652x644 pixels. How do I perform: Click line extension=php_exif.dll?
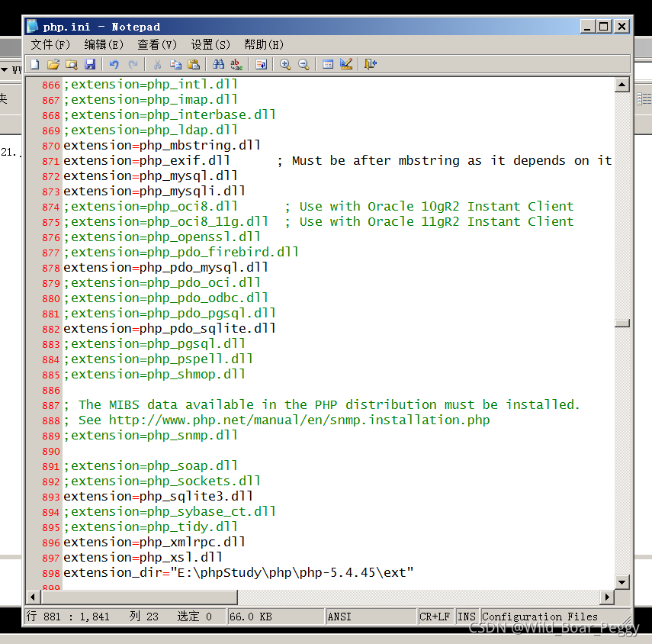point(146,160)
